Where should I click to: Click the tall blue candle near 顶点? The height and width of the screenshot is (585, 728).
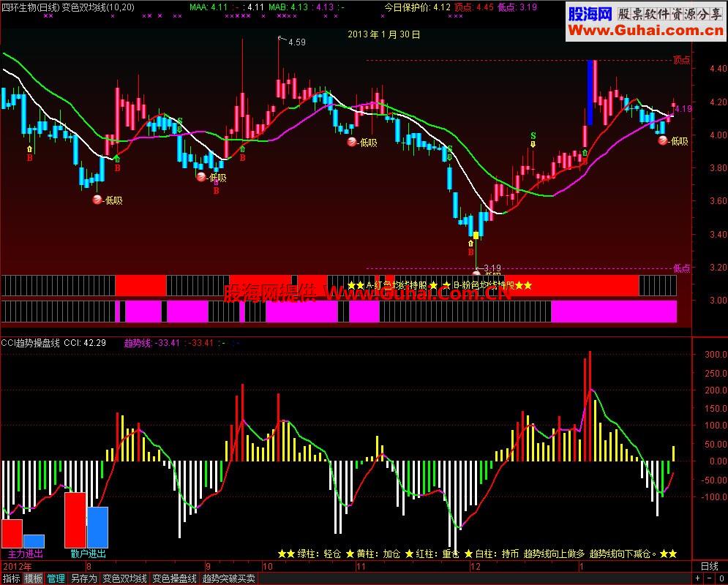pyautogui.click(x=590, y=92)
